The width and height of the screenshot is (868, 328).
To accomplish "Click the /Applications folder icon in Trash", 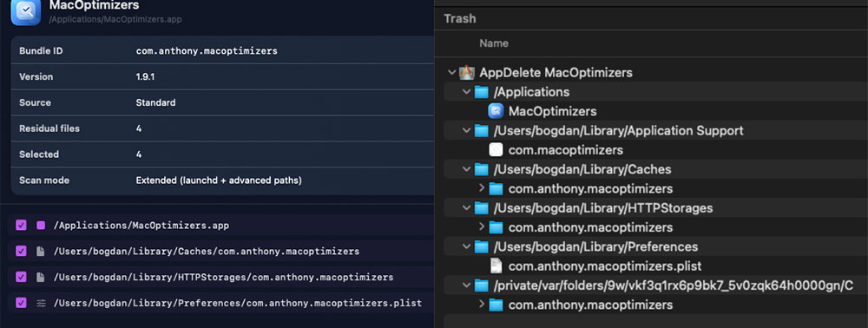I will tap(482, 92).
